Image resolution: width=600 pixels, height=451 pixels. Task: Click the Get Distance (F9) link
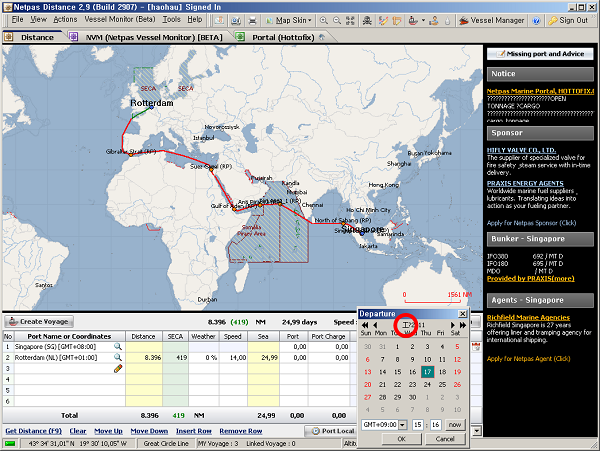click(32, 431)
